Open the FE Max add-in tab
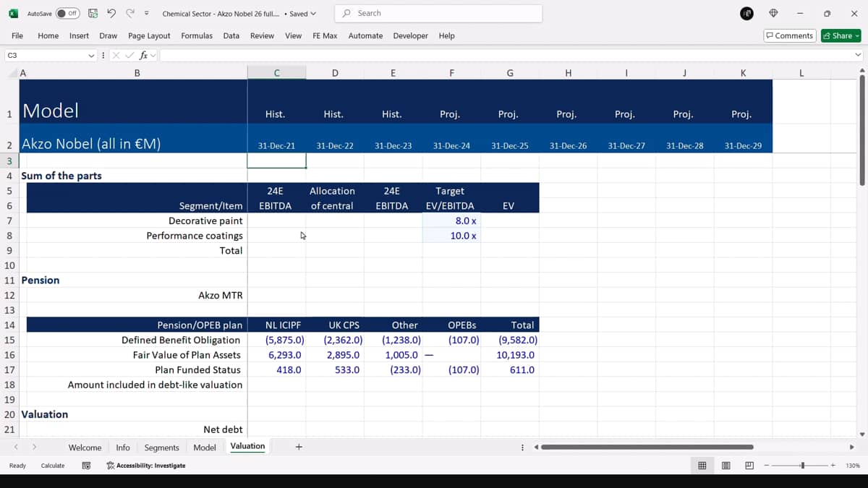868x488 pixels. (325, 35)
